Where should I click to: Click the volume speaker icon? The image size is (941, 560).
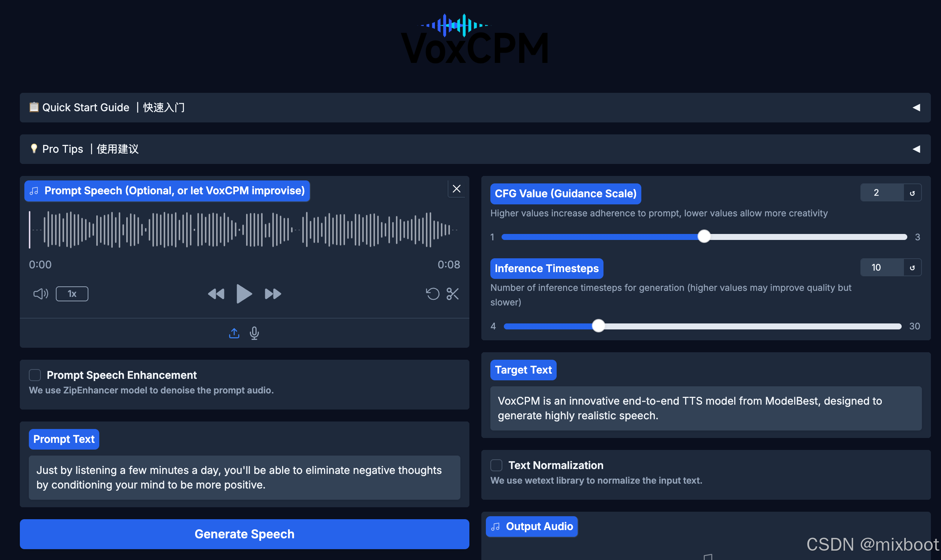(x=40, y=293)
